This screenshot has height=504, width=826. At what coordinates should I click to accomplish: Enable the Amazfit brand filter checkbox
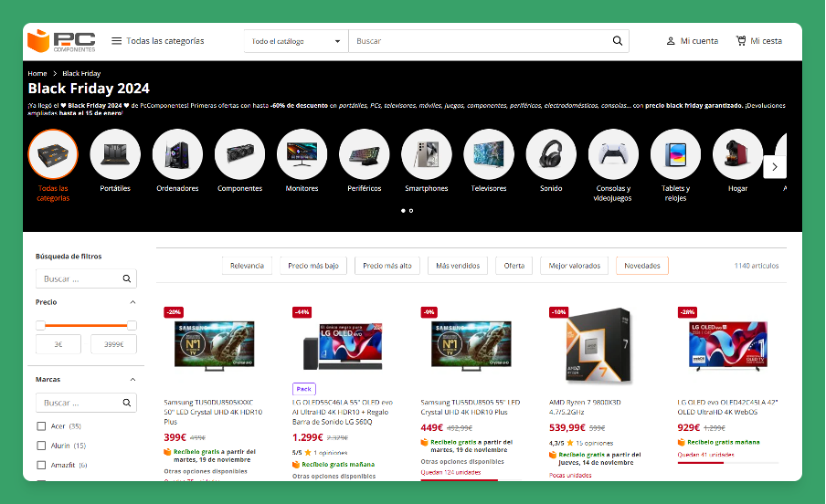pyautogui.click(x=41, y=465)
